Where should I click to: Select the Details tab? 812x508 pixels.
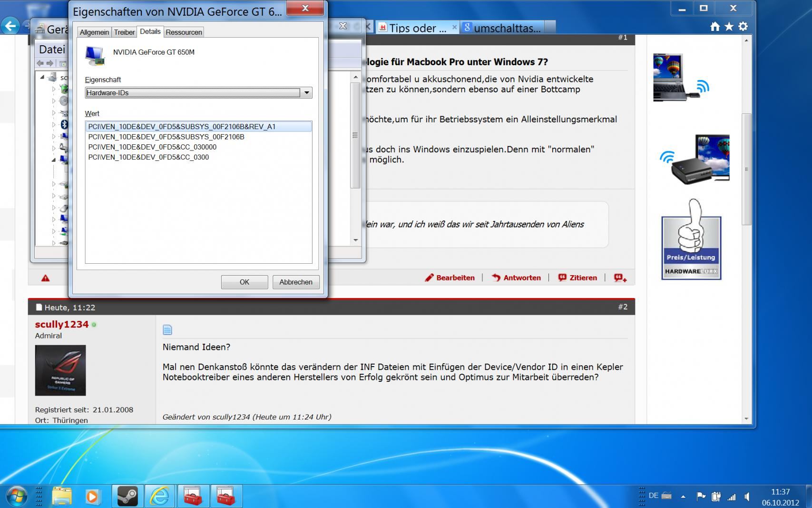point(150,31)
